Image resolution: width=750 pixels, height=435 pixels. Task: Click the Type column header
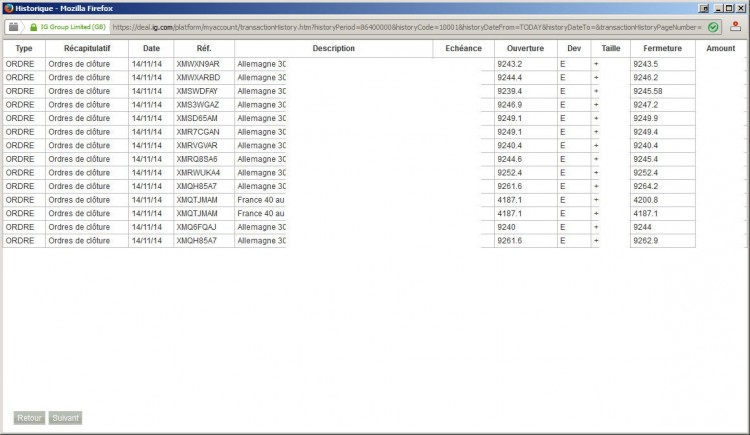(x=24, y=48)
